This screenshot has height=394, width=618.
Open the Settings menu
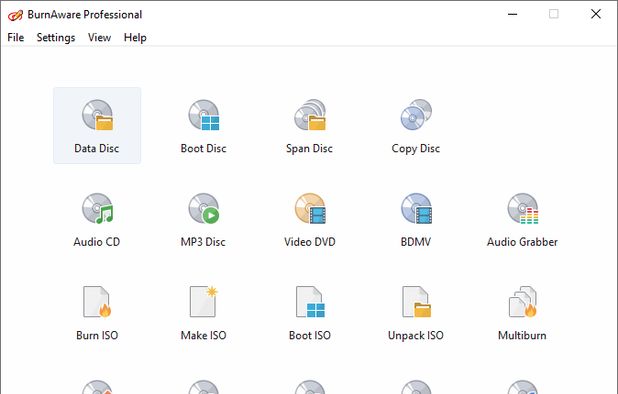(56, 37)
